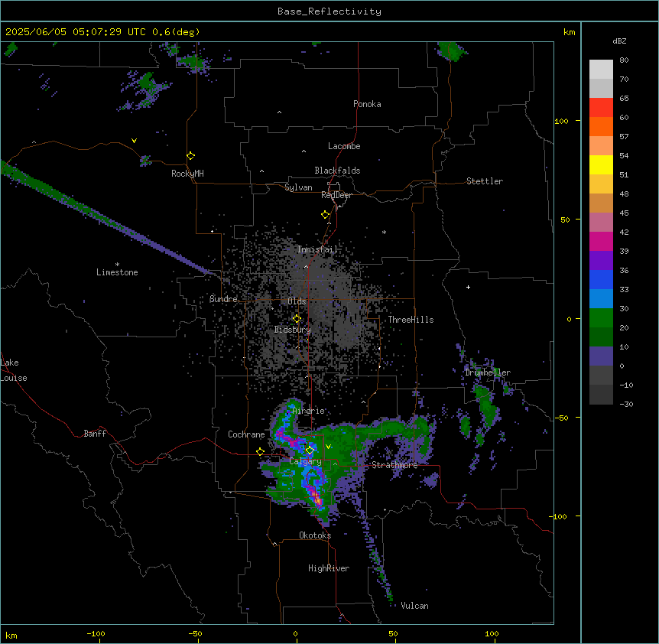Pick the tan 45–48 dBZ swatch
659x644 pixels.
(601, 203)
